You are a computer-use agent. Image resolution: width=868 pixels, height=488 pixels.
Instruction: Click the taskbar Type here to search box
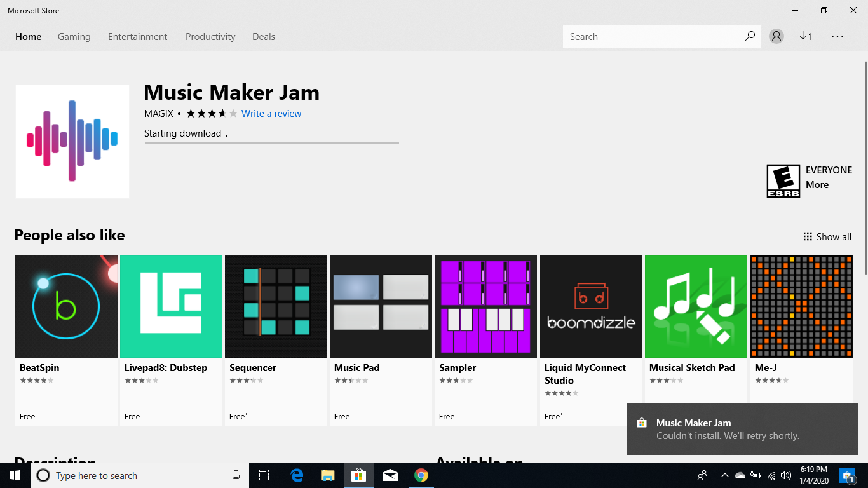140,475
